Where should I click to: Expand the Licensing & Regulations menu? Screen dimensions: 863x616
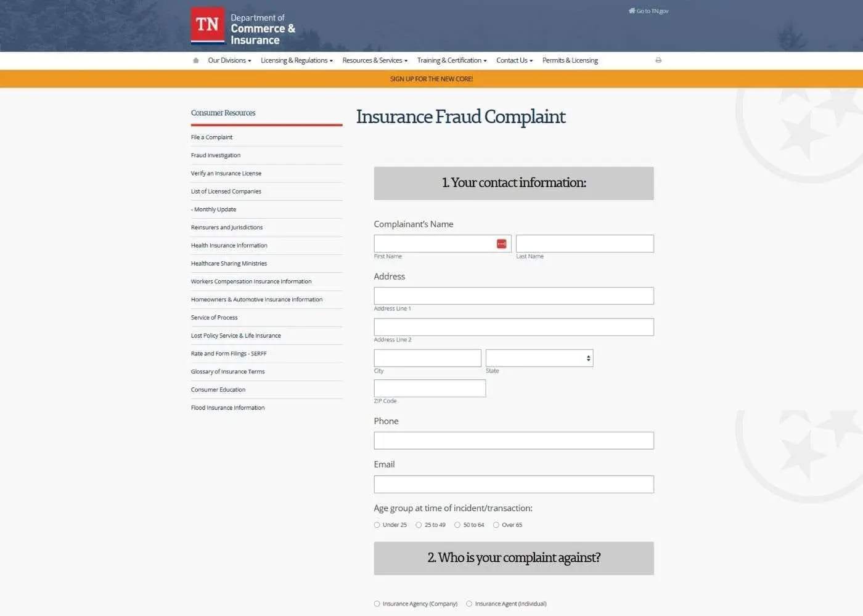(297, 60)
